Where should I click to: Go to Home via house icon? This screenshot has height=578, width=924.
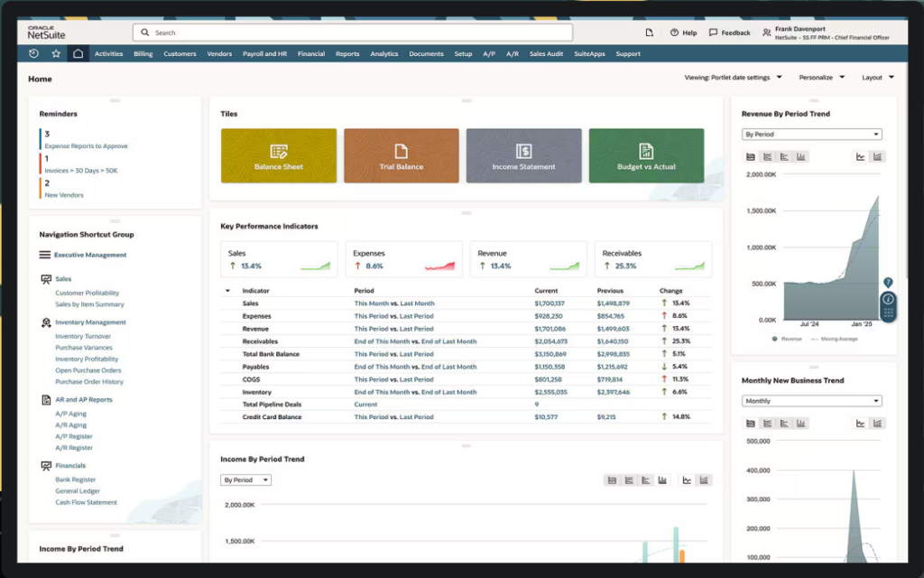pyautogui.click(x=78, y=53)
